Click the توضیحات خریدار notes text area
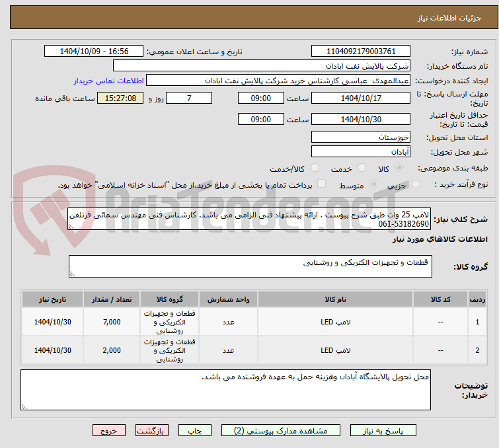 click(225, 390)
